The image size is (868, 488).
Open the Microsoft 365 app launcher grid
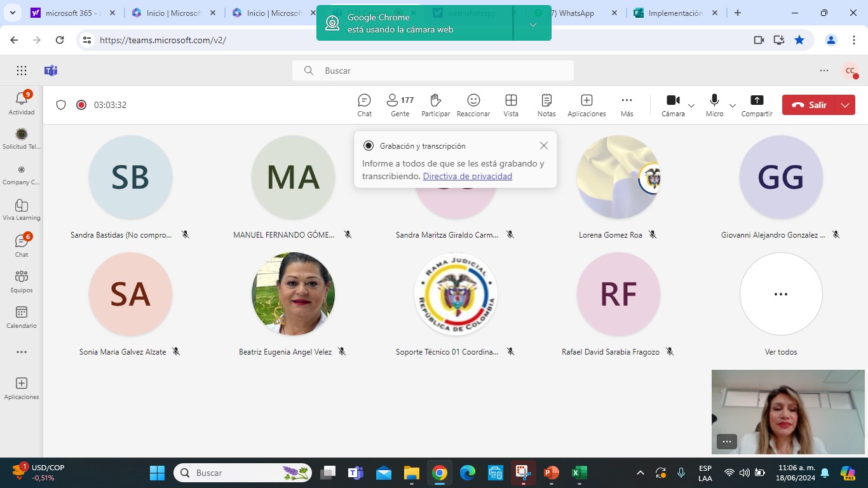click(22, 71)
